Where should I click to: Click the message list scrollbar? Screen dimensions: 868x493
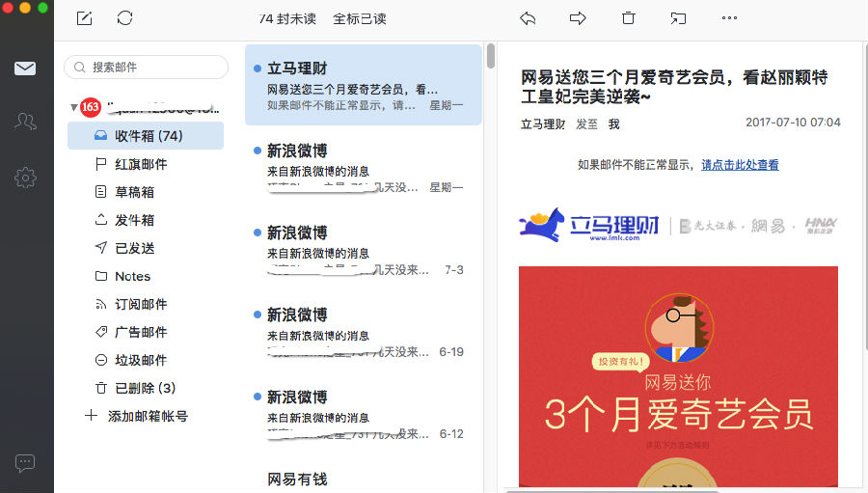[x=491, y=55]
